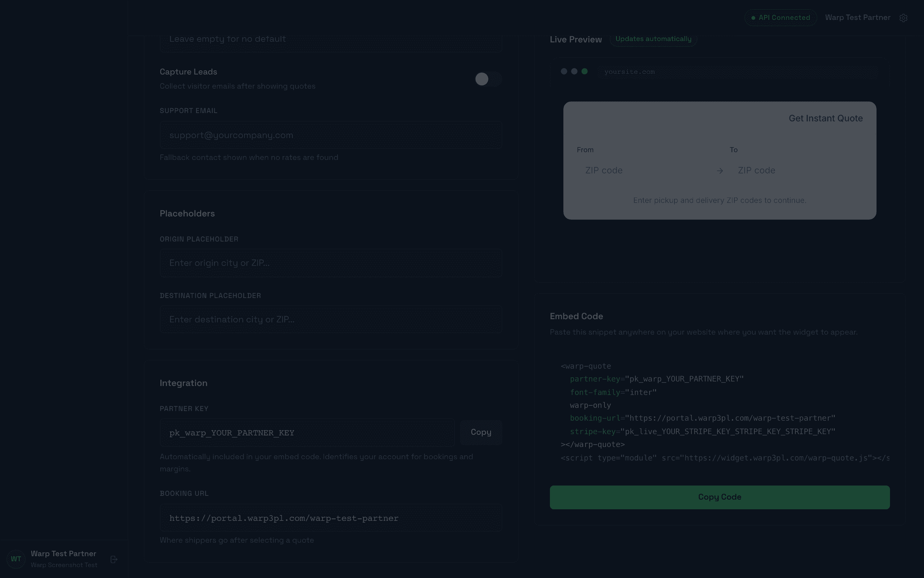Click the 'Embed Code' heading

click(x=576, y=316)
